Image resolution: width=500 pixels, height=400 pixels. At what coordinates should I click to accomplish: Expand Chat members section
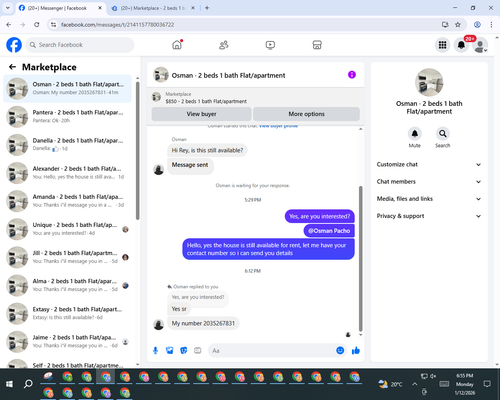click(429, 182)
